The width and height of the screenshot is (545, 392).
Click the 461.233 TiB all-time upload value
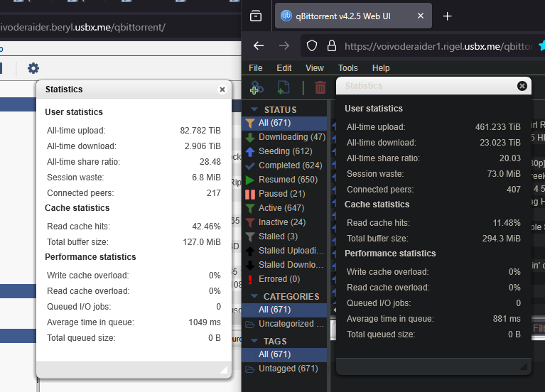pos(497,127)
